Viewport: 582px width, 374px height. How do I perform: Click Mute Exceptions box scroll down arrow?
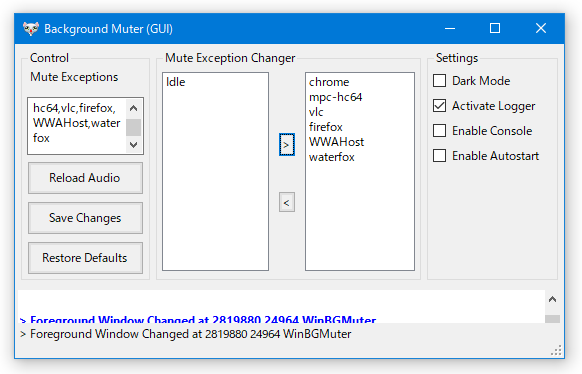point(134,144)
